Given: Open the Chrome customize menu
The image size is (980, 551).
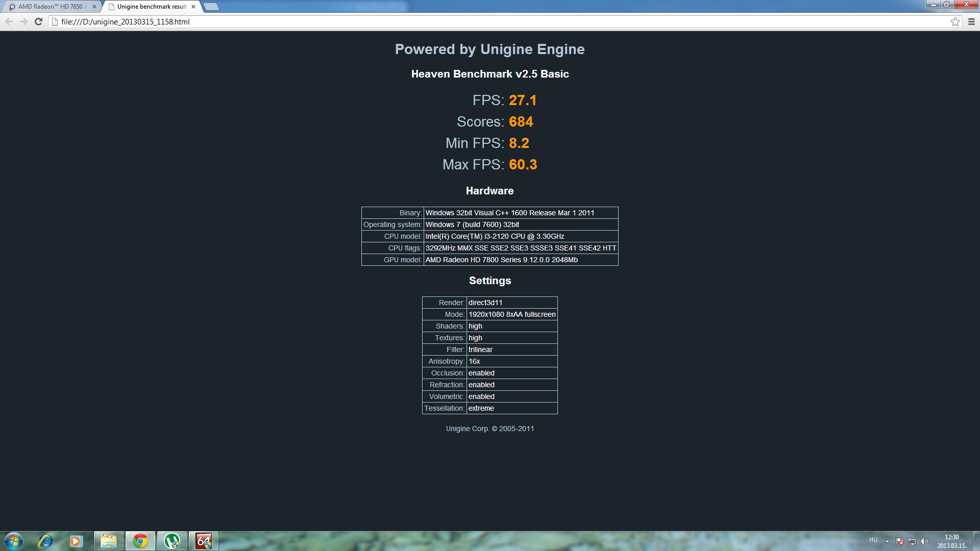Looking at the screenshot, I should pos(971,21).
